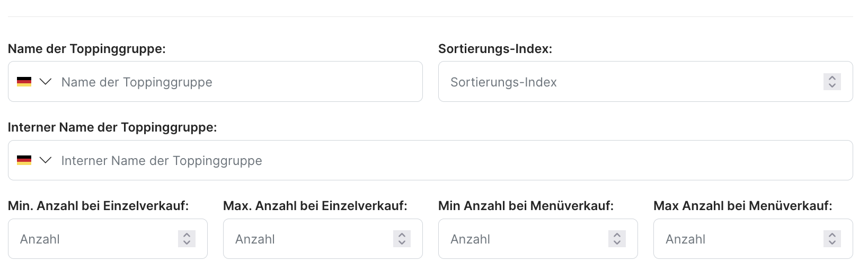The height and width of the screenshot is (278, 868).
Task: Focus the Name der Toppinggruppe text field
Action: (x=238, y=82)
